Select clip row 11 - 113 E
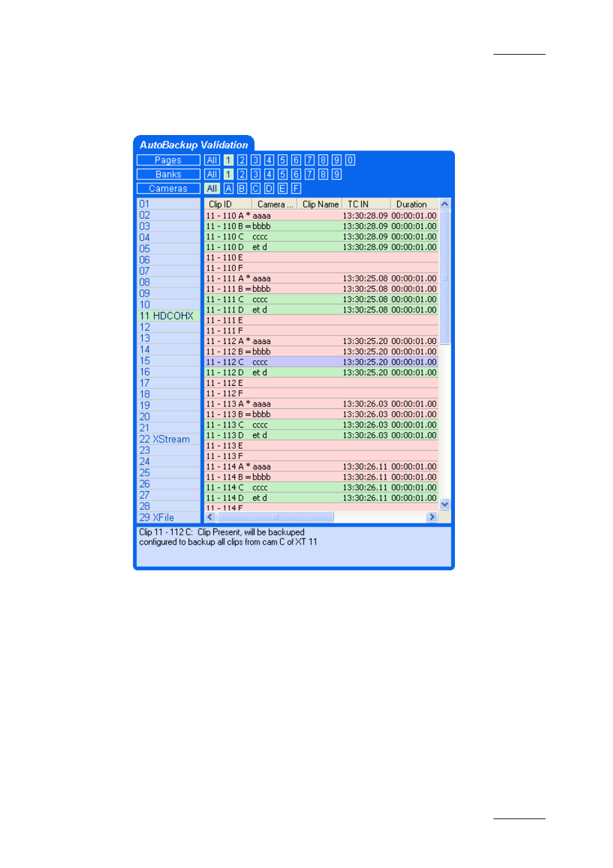The image size is (613, 868). tap(321, 446)
